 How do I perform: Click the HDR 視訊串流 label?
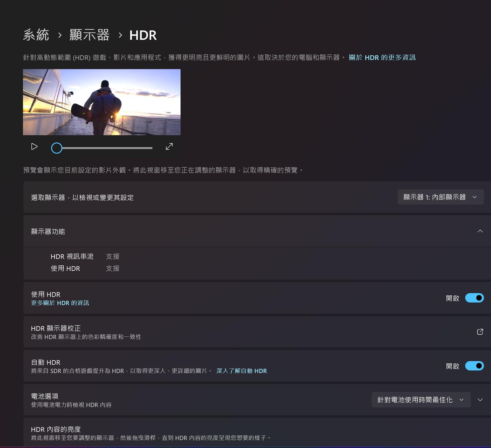click(x=72, y=257)
